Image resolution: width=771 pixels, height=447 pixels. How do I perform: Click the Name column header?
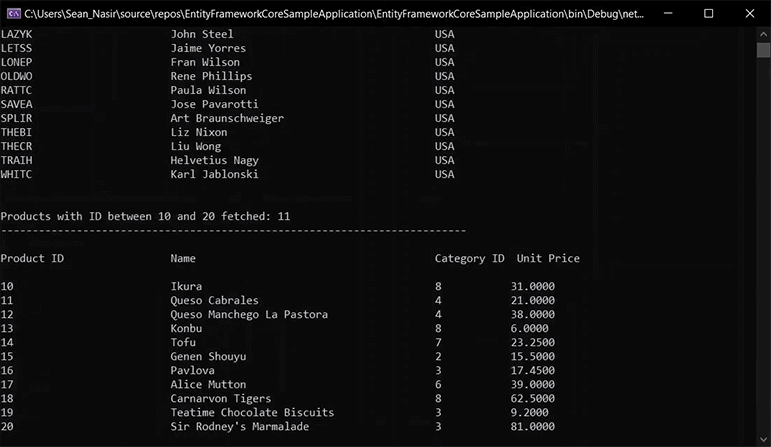click(x=183, y=258)
